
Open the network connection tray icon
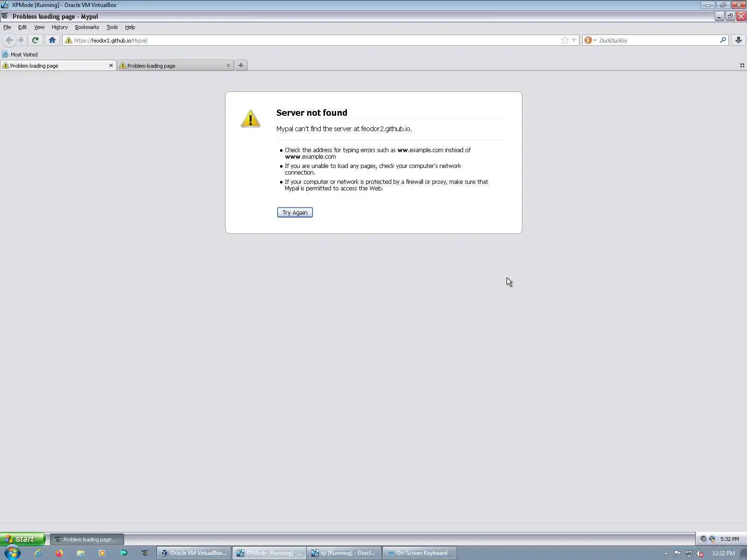(x=688, y=553)
